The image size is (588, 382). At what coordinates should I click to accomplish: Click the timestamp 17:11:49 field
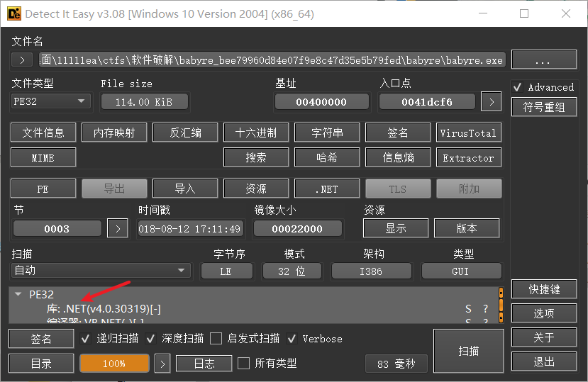coord(190,229)
